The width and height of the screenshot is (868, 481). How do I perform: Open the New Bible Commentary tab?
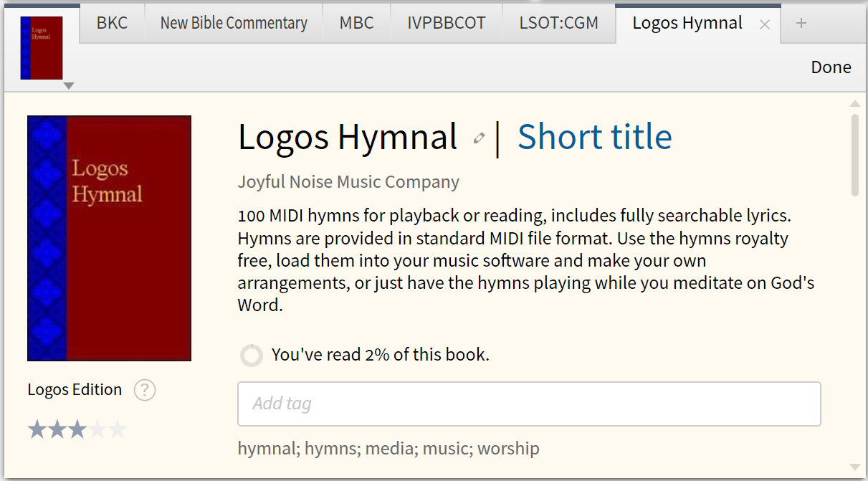234,23
